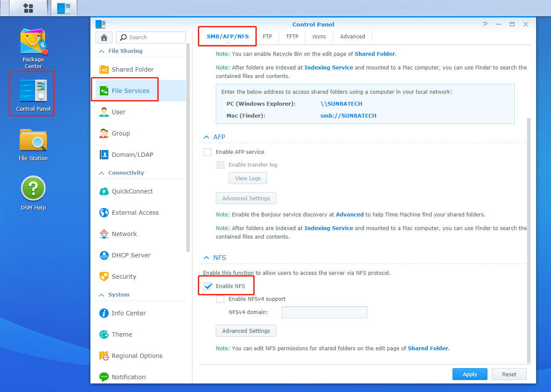Uncheck Enable NFS checkbox

208,286
